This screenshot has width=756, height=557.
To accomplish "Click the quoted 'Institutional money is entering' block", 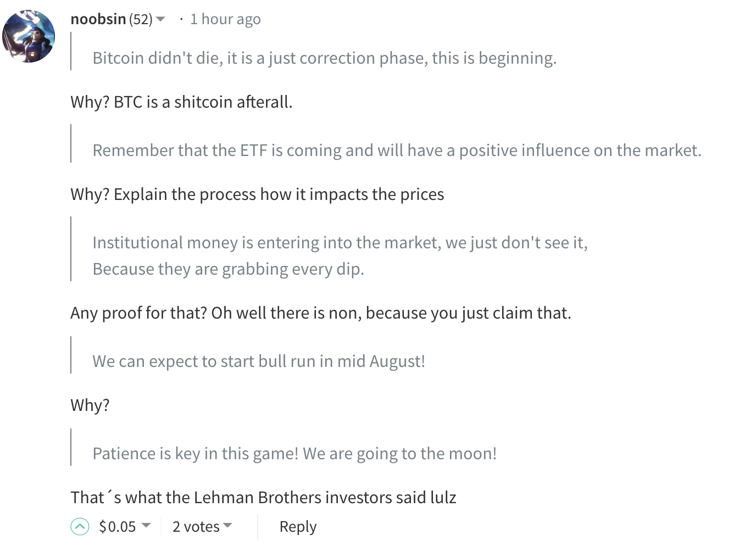I will coord(340,255).
